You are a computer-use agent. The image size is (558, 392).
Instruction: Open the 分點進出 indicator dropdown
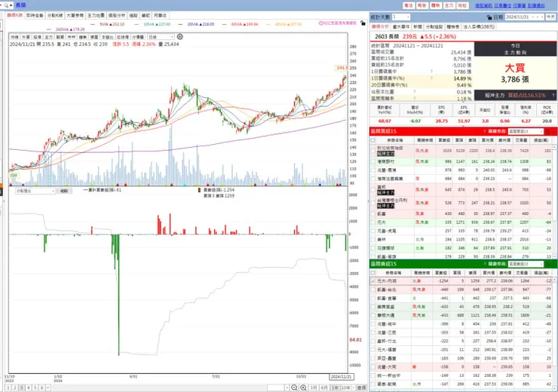tap(35, 191)
